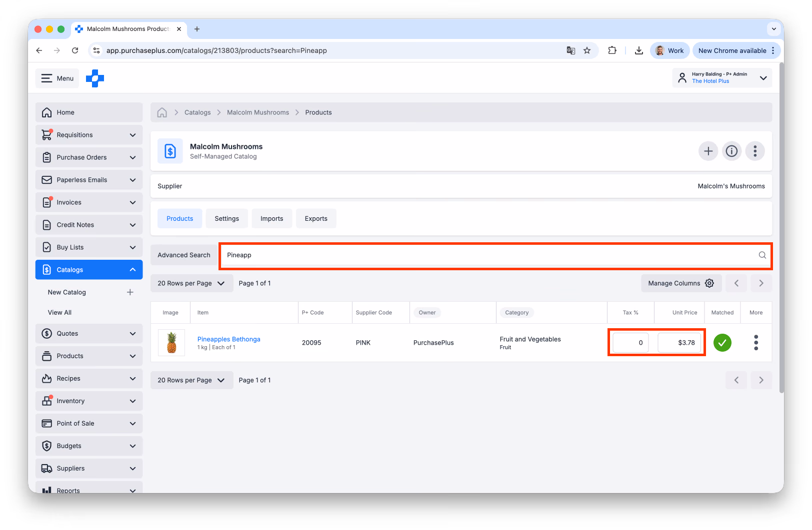Go to next page using bottom arrow
The width and height of the screenshot is (812, 530).
(x=761, y=380)
